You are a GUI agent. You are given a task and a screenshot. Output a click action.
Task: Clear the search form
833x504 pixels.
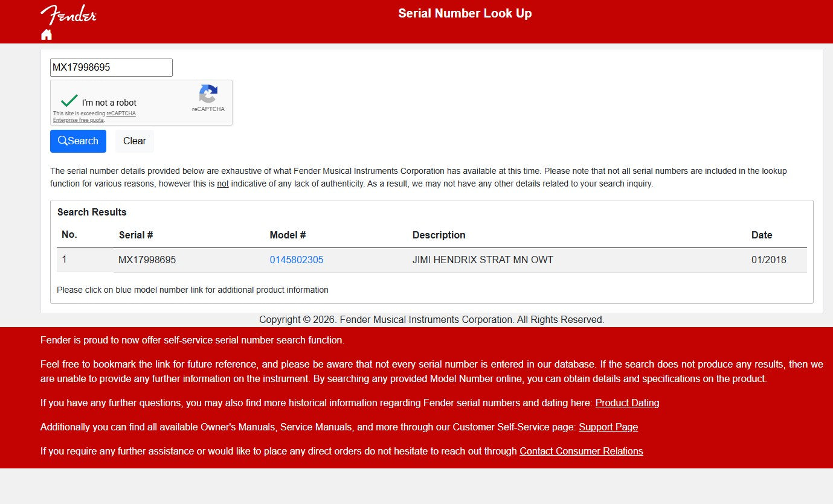135,141
